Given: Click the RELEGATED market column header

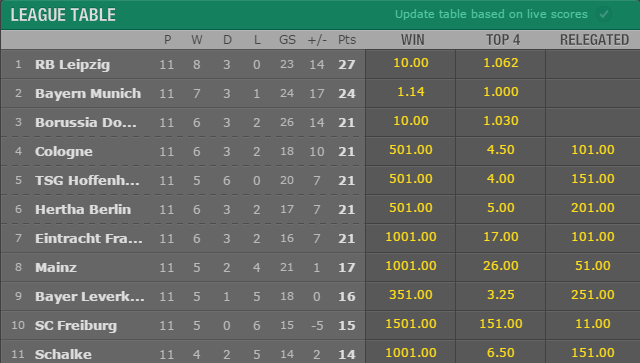Looking at the screenshot, I should 594,40.
